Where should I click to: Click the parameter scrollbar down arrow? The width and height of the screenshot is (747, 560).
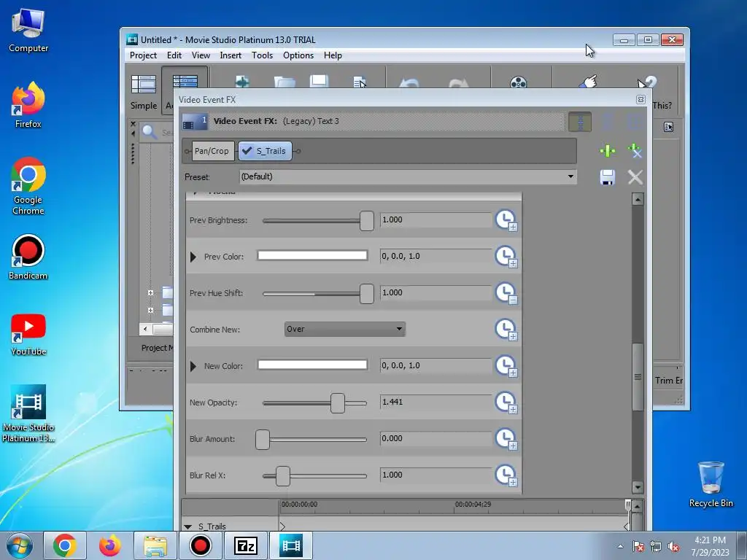click(x=638, y=487)
